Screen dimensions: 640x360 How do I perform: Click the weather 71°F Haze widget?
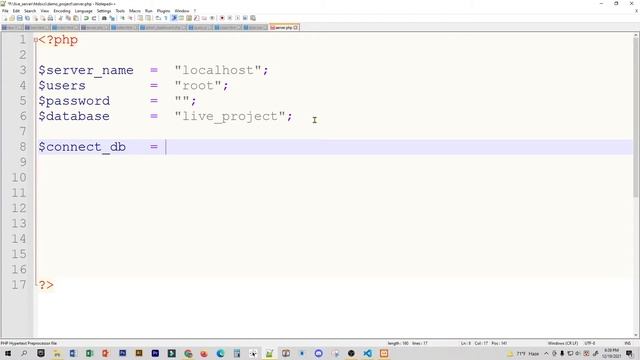pos(523,353)
